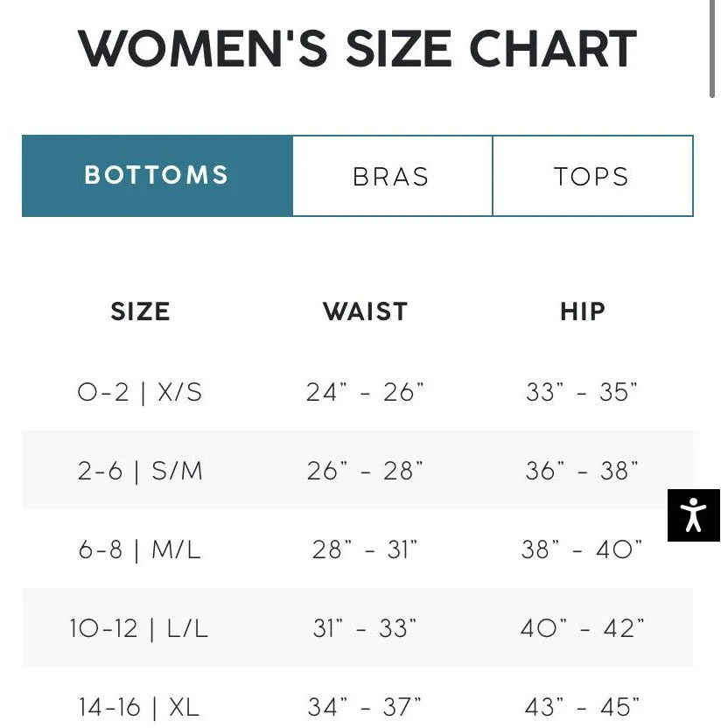
Task: Select the 10-12 | L/L size row
Action: tap(358, 627)
